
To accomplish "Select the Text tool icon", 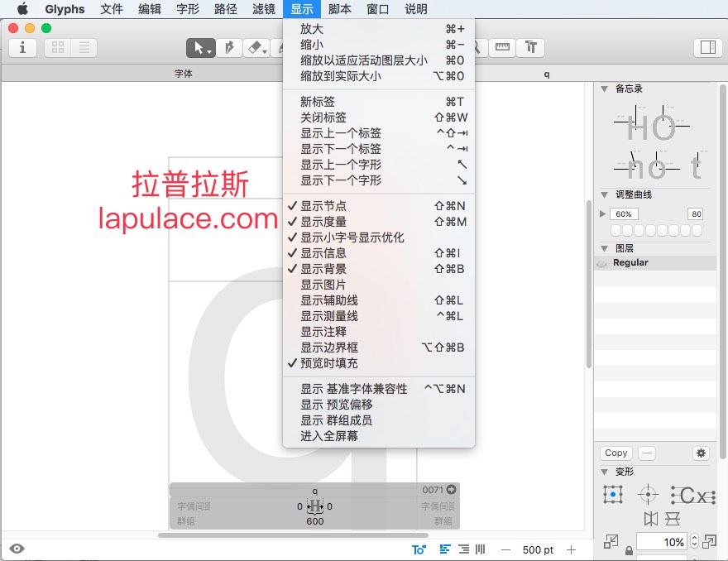I will click(x=530, y=48).
